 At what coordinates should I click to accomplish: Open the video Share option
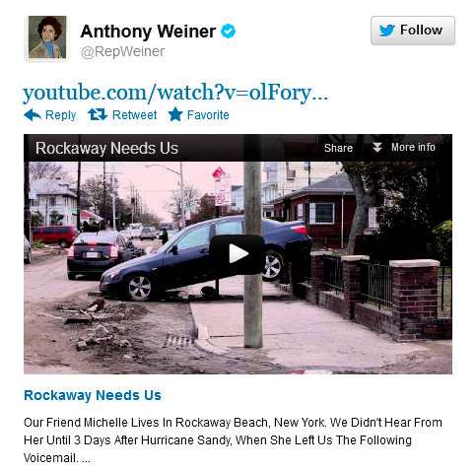338,148
